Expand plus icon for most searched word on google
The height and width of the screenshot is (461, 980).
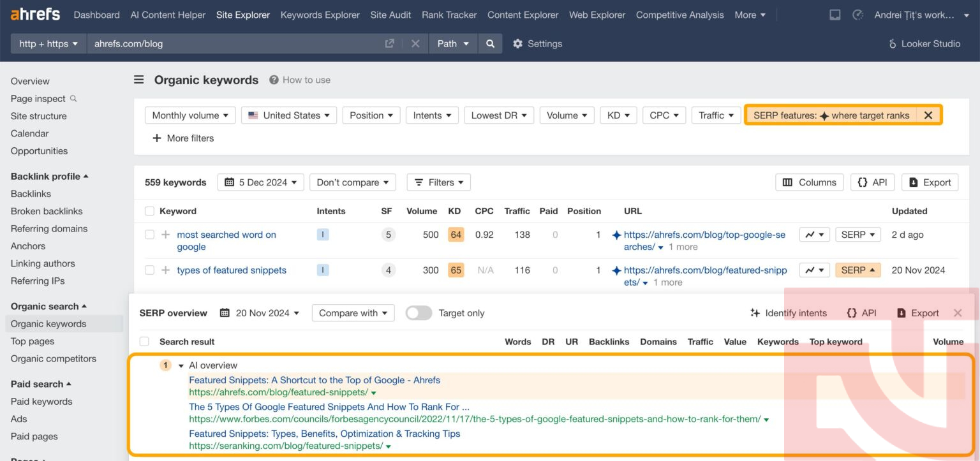pyautogui.click(x=166, y=235)
